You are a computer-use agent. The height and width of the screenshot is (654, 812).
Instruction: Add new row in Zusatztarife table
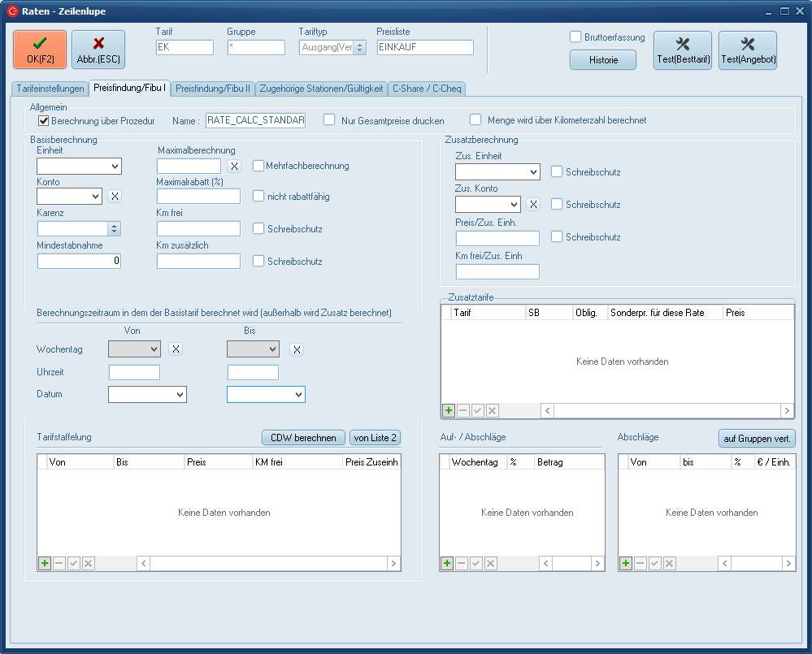[448, 411]
